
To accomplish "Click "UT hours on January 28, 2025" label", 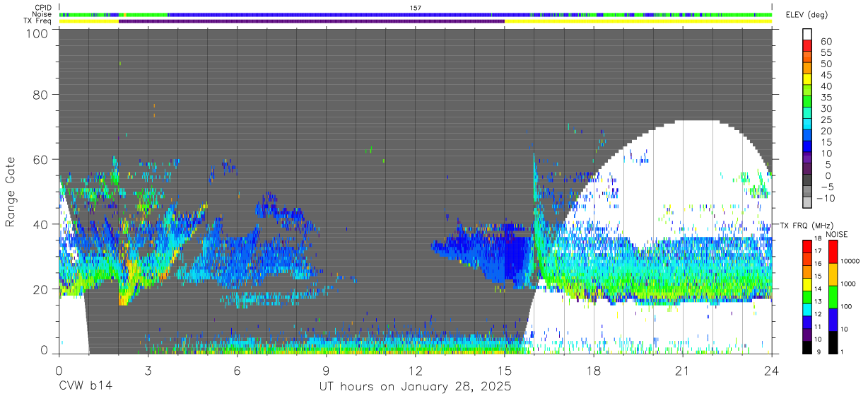I will pos(415,387).
